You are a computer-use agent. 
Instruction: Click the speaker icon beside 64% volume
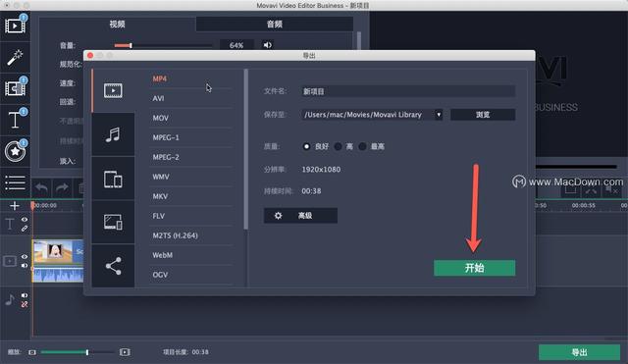(x=268, y=45)
